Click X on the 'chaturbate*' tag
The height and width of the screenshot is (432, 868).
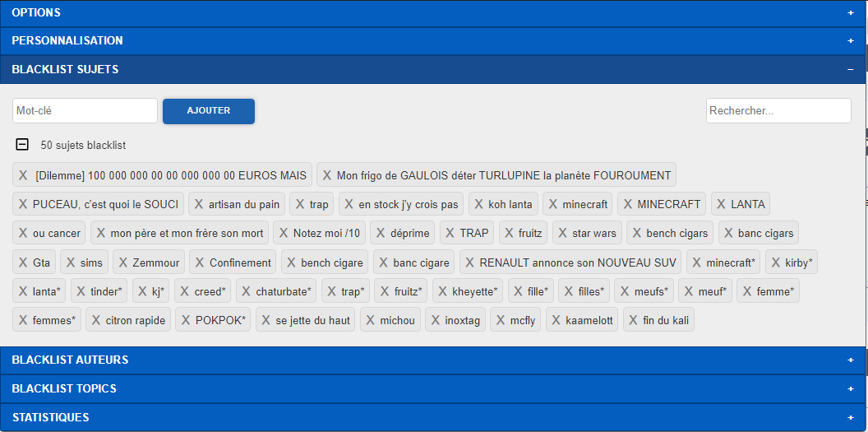[x=247, y=291]
